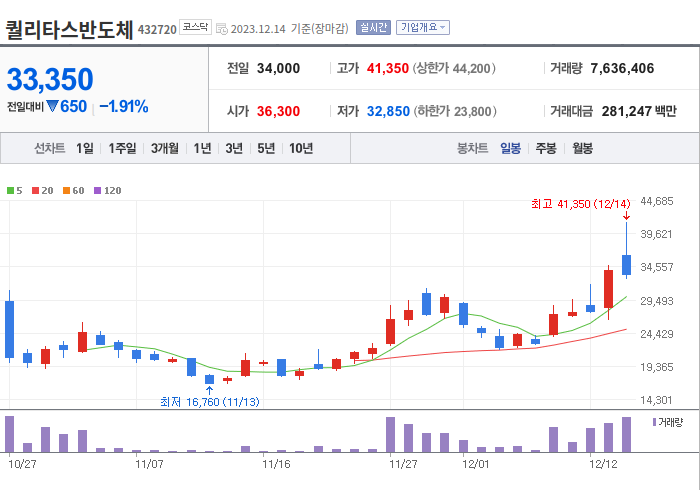Viewport: 700px width, 490px height.
Task: Click the volume value 7,636,406
Action: (x=622, y=68)
